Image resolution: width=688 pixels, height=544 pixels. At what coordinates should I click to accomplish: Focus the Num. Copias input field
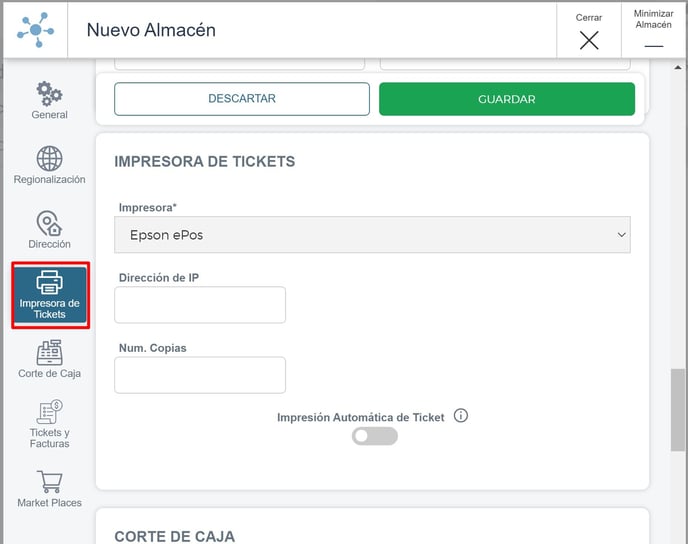(x=200, y=375)
